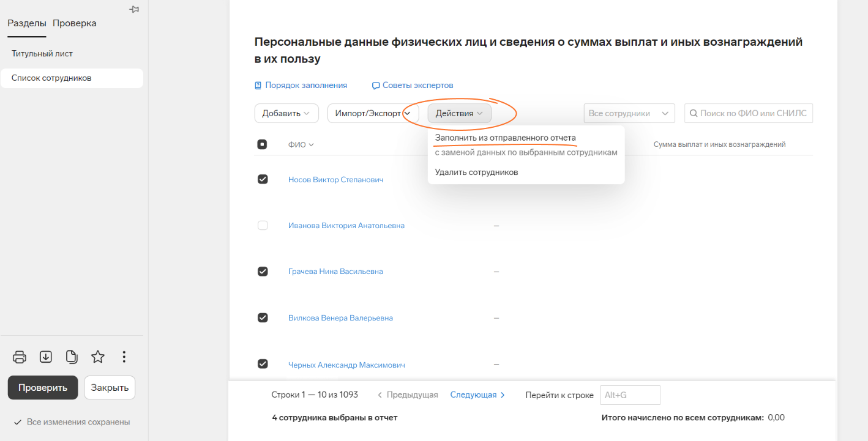
Task: Click the Строки 1 — 10 из 1093 text
Action: click(x=315, y=395)
